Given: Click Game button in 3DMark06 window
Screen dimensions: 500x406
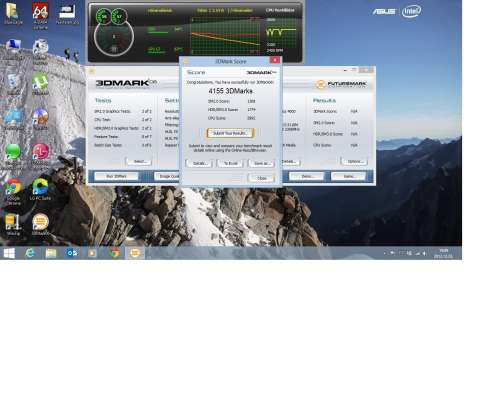Looking at the screenshot, I should pos(348,176).
